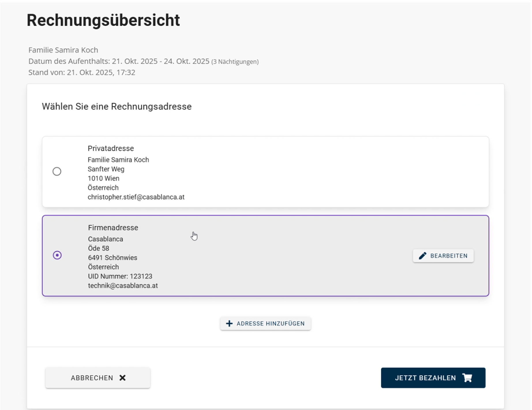The image size is (532, 410).
Task: Click the christopher.stief@casablanca.at email
Action: click(x=136, y=197)
